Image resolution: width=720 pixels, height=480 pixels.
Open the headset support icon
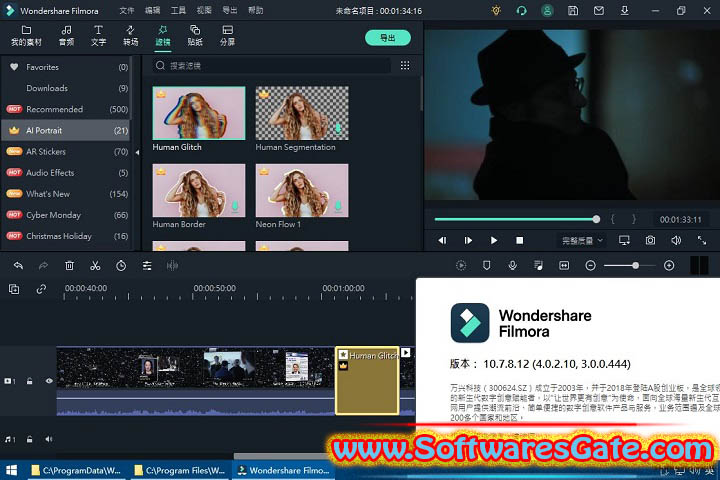tap(522, 10)
